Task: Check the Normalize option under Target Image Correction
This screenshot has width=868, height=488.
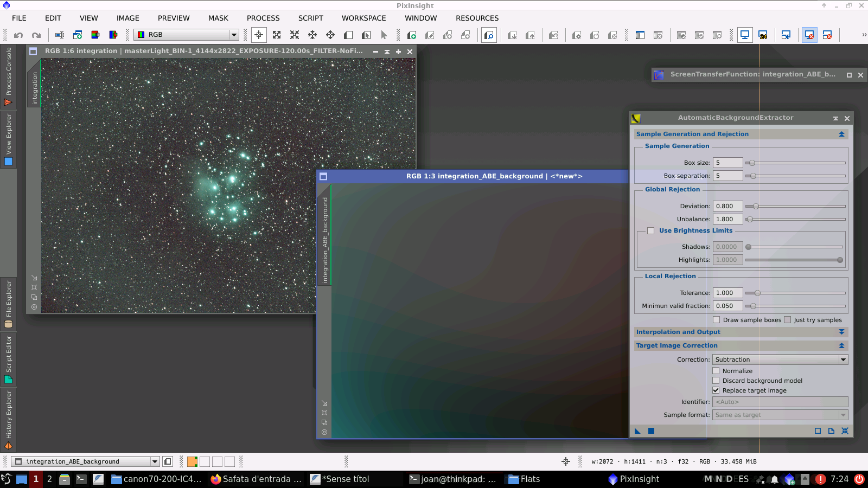Action: pos(717,370)
